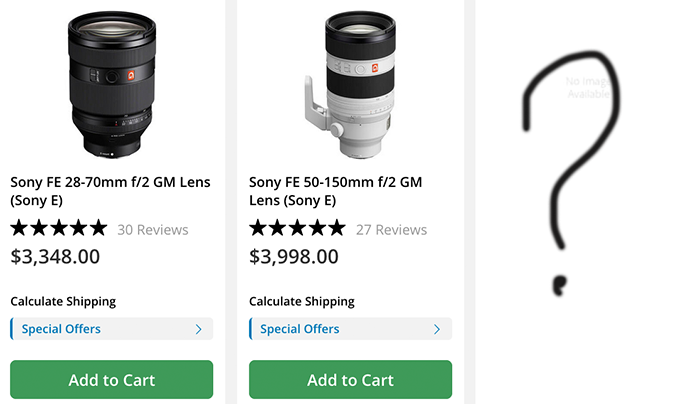The image size is (700, 404).
Task: Add the $3,998.00 lens to cart
Action: click(x=350, y=380)
